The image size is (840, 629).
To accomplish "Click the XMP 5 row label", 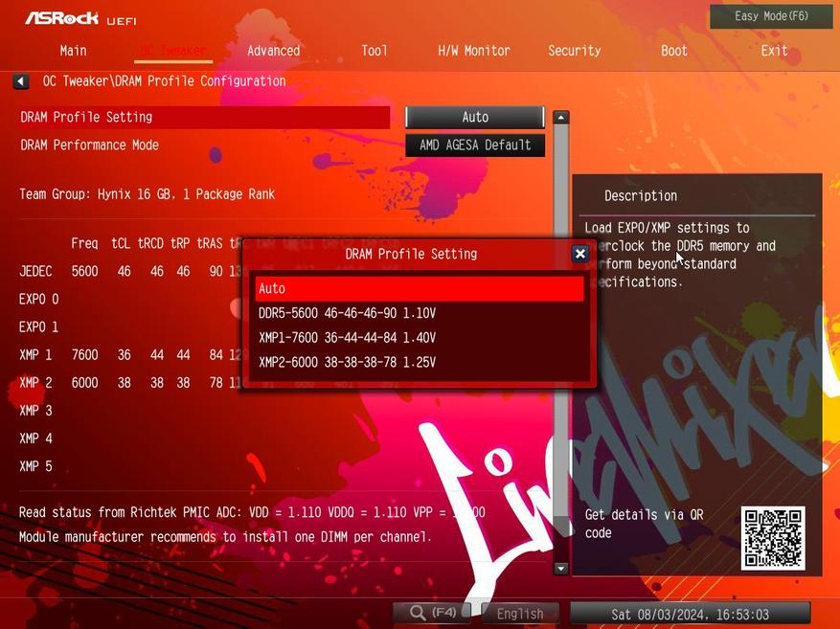I will (x=35, y=466).
